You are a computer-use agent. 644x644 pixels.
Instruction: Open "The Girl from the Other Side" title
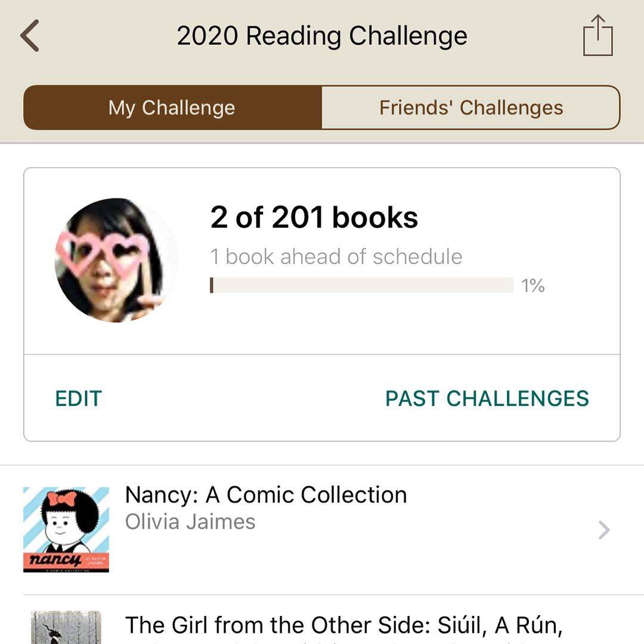click(344, 625)
